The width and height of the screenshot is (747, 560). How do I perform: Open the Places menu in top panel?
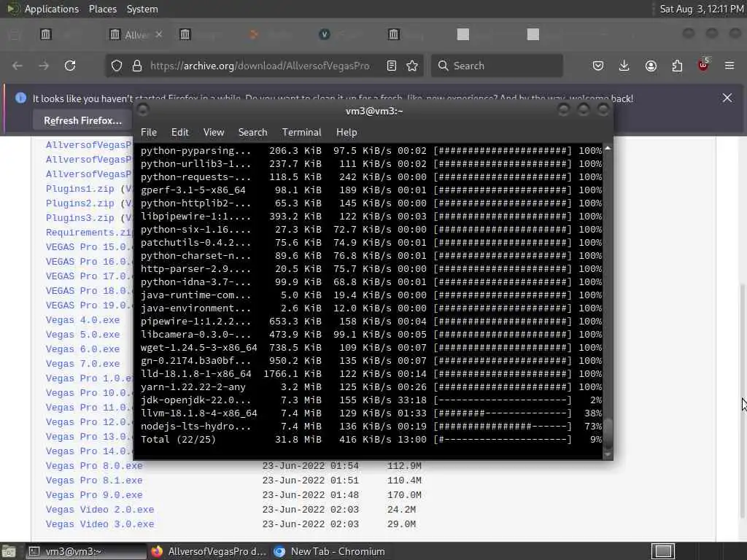[x=102, y=9]
